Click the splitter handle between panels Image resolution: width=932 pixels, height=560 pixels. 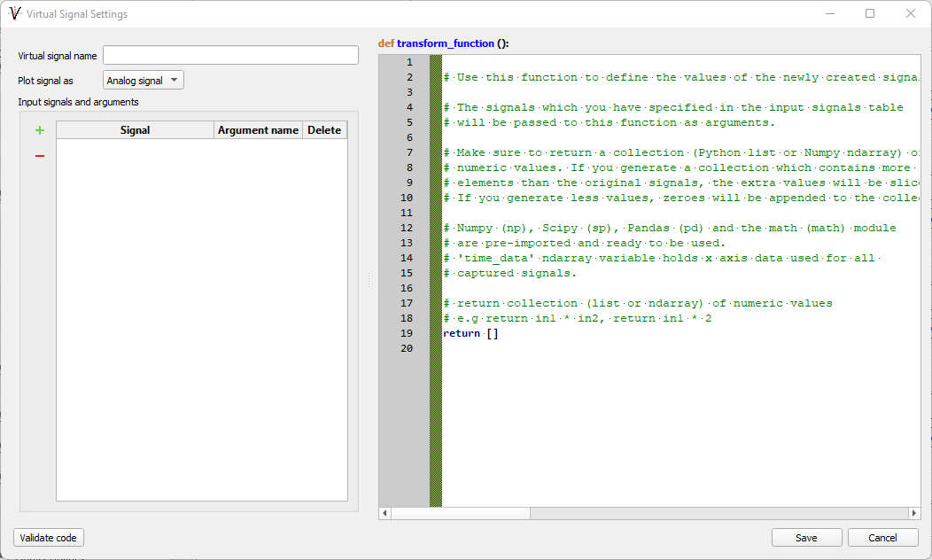click(x=369, y=280)
